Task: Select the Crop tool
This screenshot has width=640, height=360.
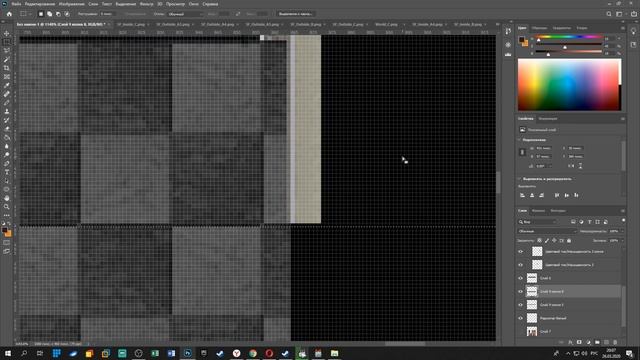Action: 7,68
